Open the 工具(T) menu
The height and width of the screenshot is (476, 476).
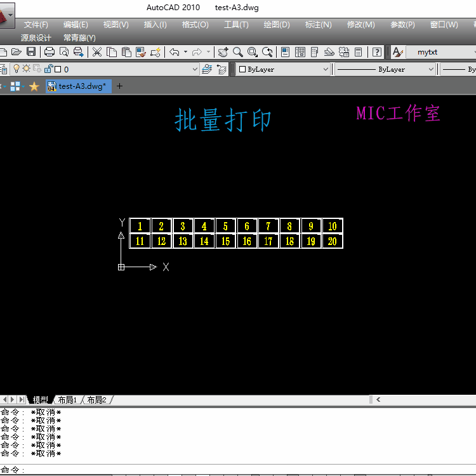[x=236, y=25]
